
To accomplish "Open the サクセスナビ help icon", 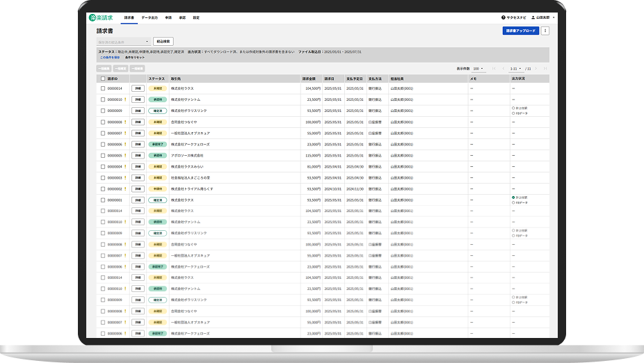I will tap(503, 17).
